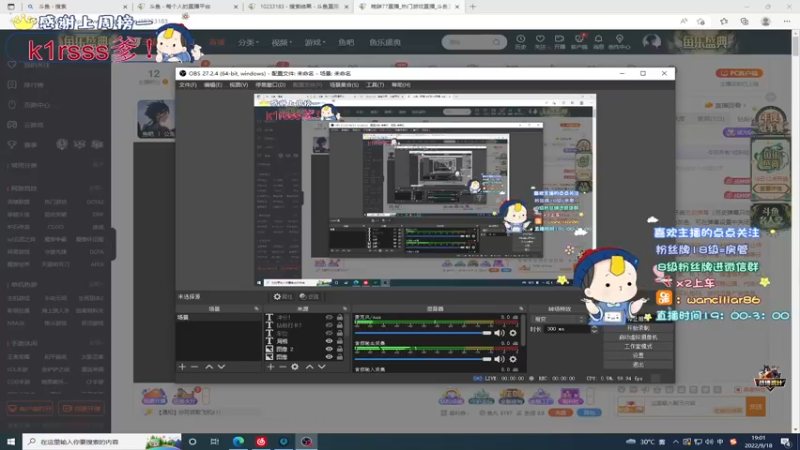Toggle visibility of 图像 2 source
The width and height of the screenshot is (800, 450).
point(329,349)
